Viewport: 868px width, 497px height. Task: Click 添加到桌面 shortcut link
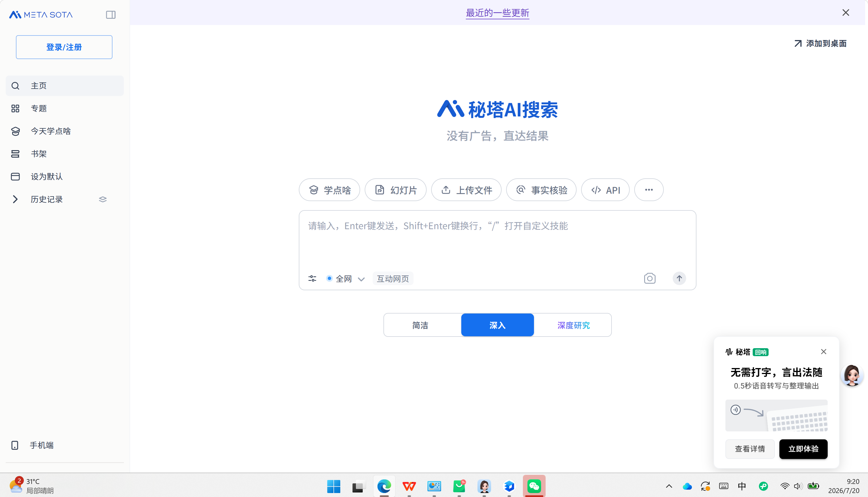820,43
